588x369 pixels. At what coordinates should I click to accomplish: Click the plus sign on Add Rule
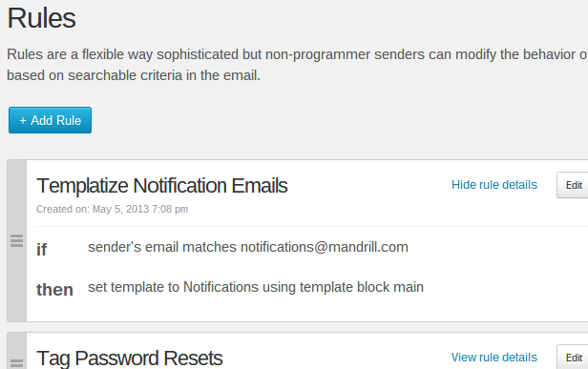(23, 121)
